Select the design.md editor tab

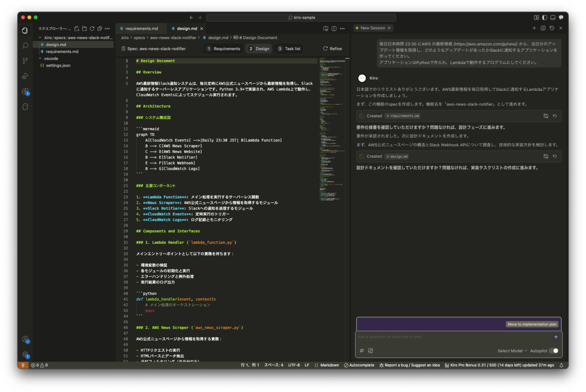coord(188,29)
